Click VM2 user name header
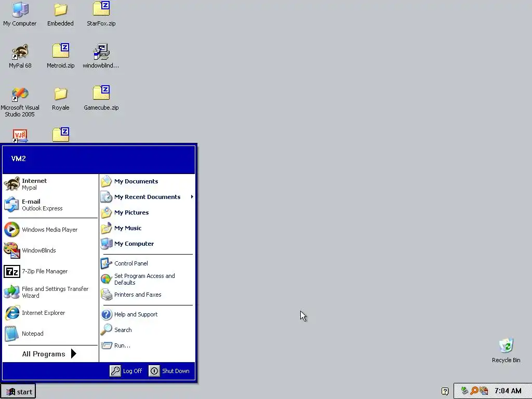532x399 pixels. (19, 158)
